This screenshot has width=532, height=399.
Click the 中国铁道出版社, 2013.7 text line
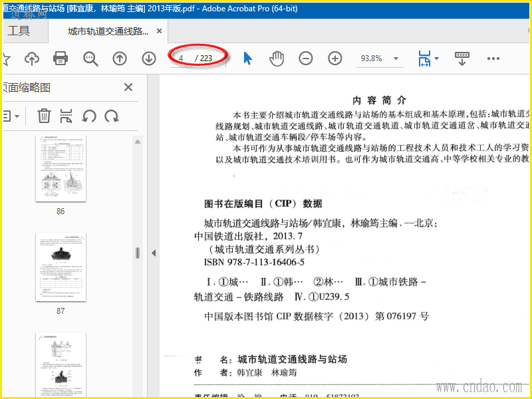point(248,236)
